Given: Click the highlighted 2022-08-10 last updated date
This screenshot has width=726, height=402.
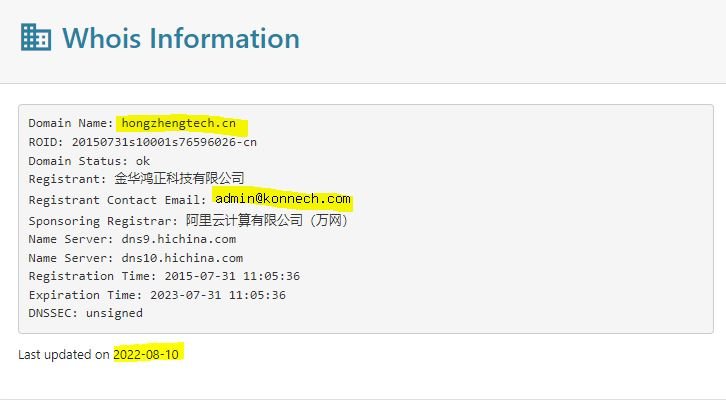Looking at the screenshot, I should (x=146, y=355).
